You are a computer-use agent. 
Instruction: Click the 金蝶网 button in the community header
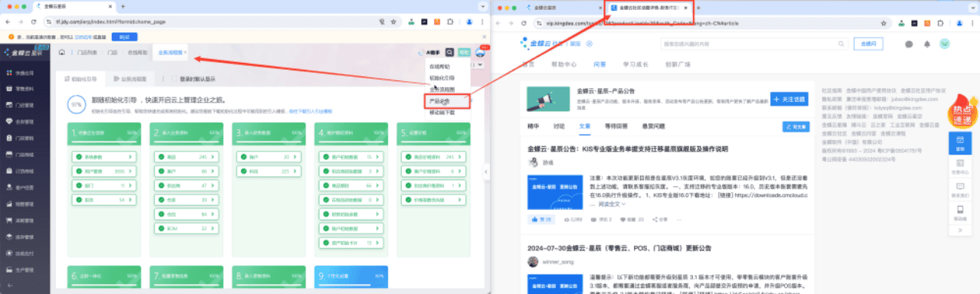869,44
